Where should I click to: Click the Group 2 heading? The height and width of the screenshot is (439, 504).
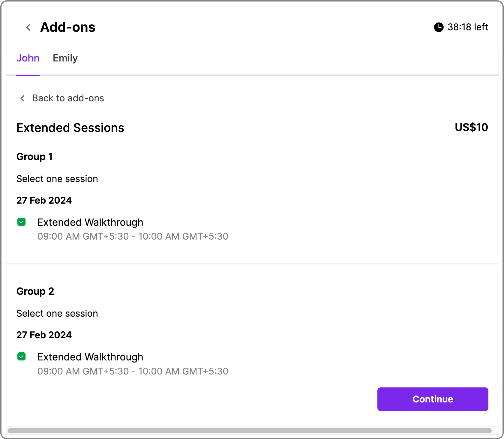click(x=35, y=291)
